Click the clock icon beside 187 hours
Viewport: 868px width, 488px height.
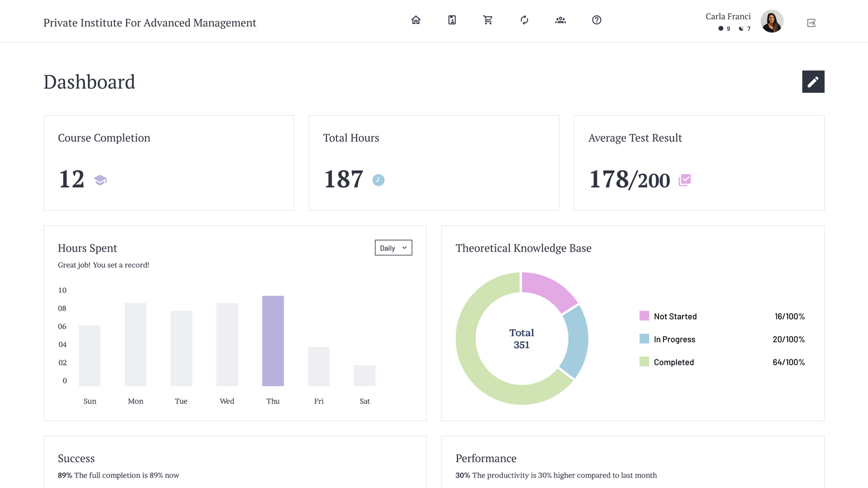(378, 180)
